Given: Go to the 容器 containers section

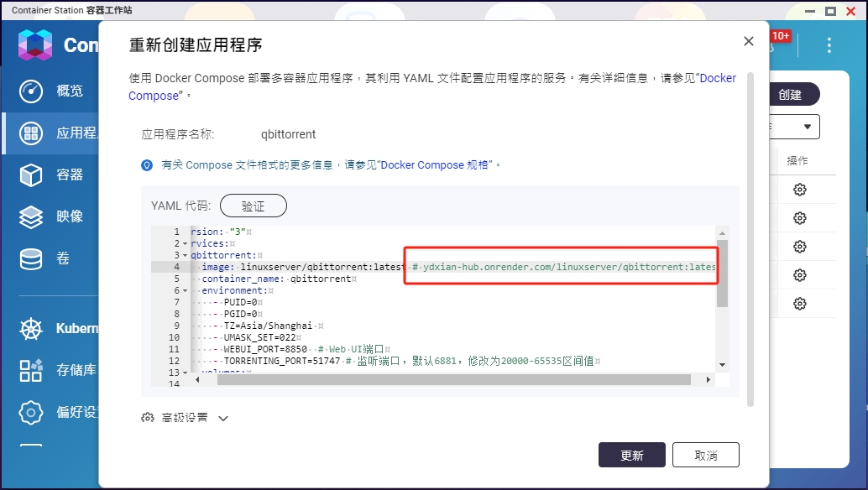Looking at the screenshot, I should coord(50,175).
